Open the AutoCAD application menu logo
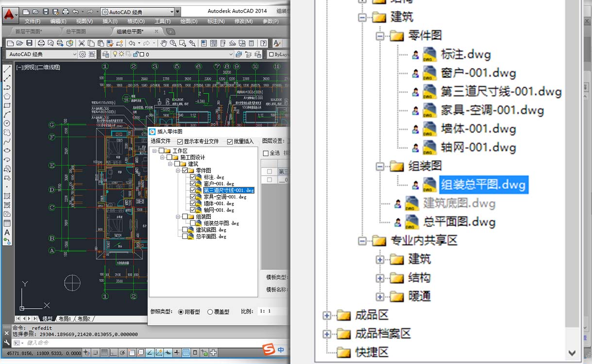The width and height of the screenshot is (592, 364). tap(9, 15)
